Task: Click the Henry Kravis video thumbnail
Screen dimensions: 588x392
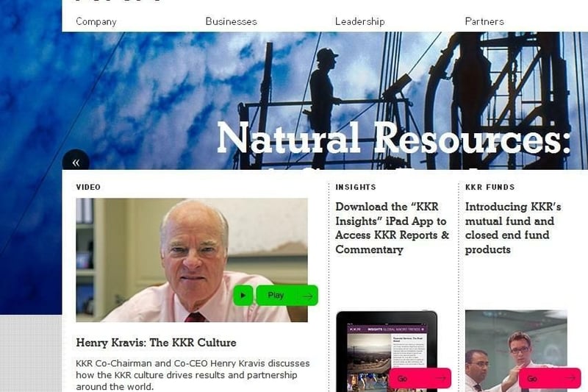Action: pos(192,260)
